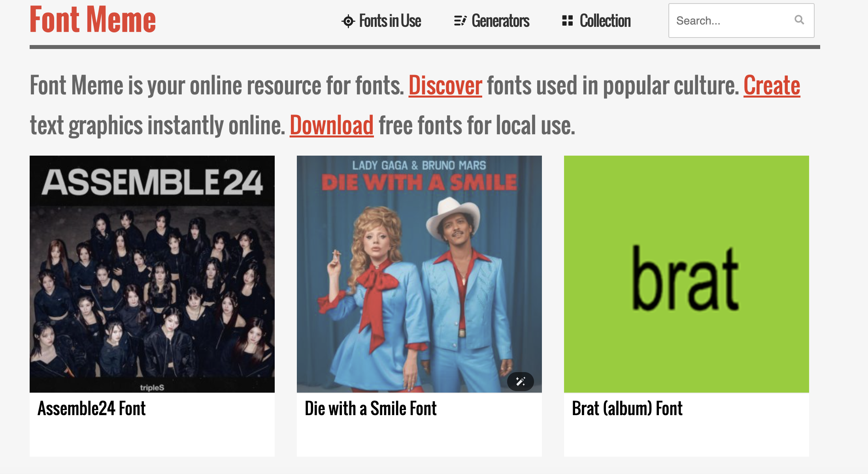Click the list-pencil icon beside Generators
Image resolution: width=868 pixels, height=474 pixels.
coord(460,21)
